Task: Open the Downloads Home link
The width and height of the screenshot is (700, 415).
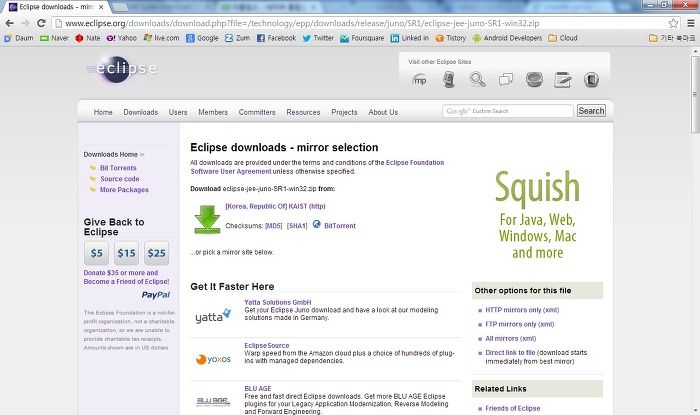Action: tap(113, 154)
